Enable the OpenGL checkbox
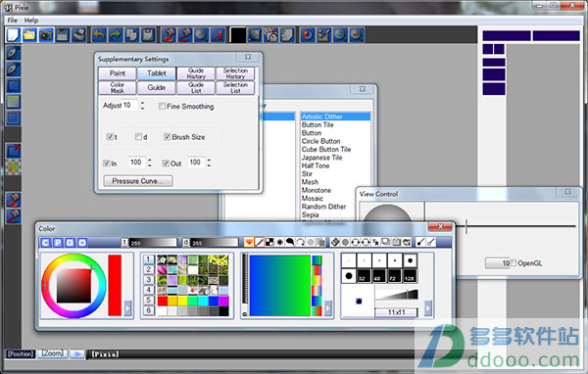 [x=513, y=263]
